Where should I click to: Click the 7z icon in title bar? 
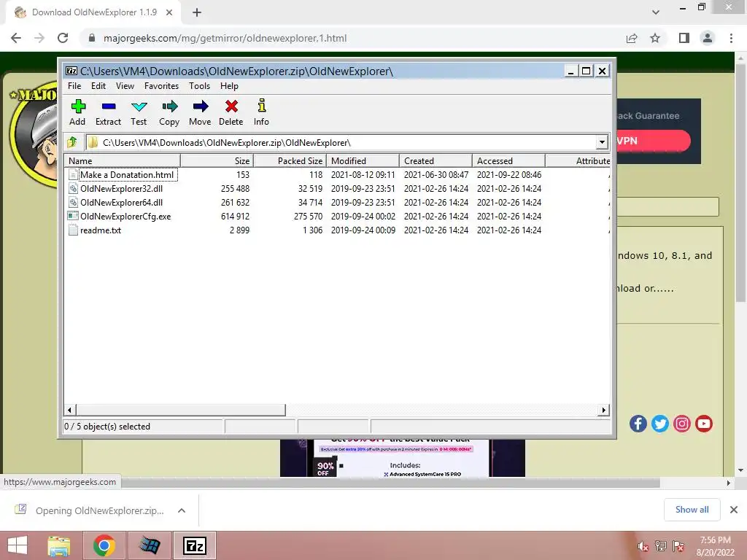coord(71,71)
